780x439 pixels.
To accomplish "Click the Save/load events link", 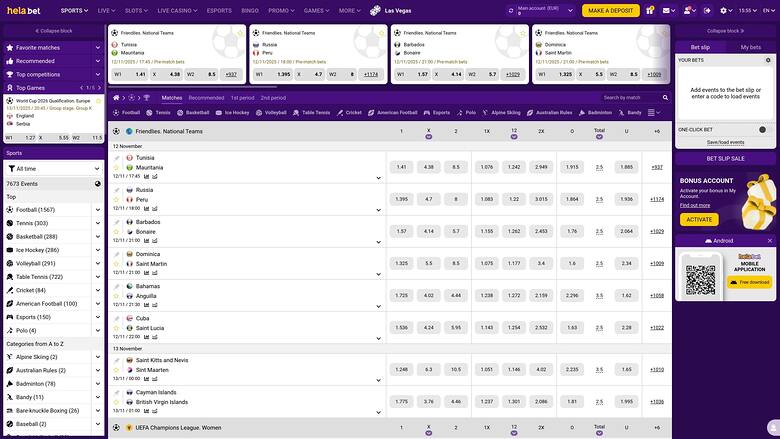I will pyautogui.click(x=725, y=143).
